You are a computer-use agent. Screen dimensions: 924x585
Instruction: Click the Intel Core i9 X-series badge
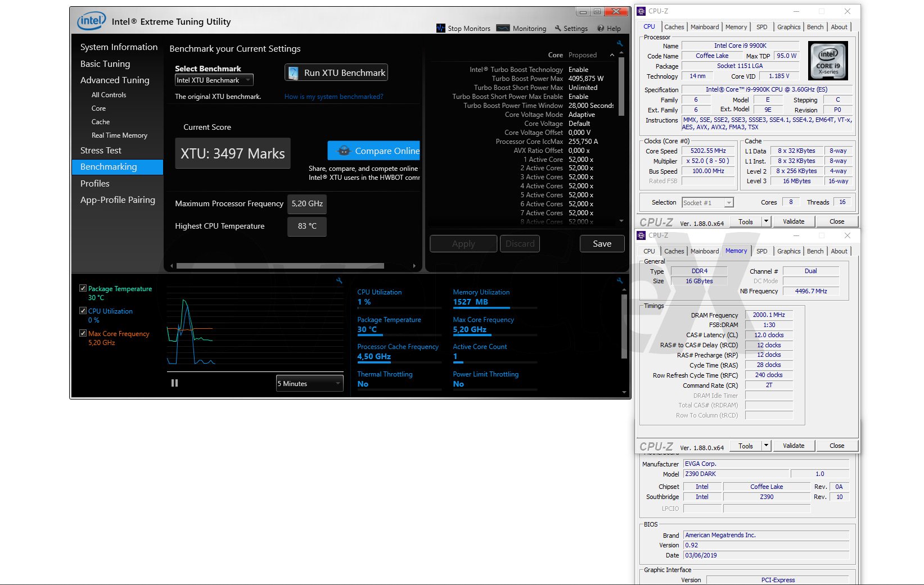tap(828, 61)
